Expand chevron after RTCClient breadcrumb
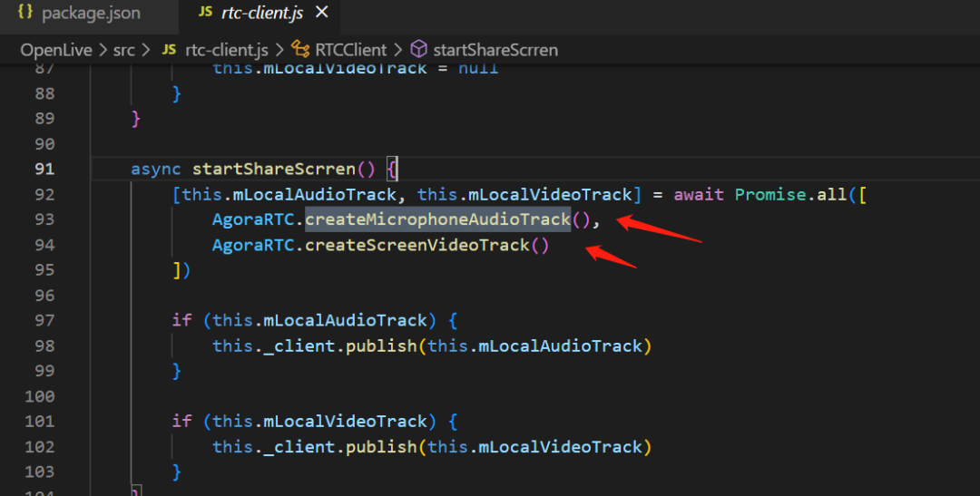This screenshot has width=980, height=496. tap(397, 50)
